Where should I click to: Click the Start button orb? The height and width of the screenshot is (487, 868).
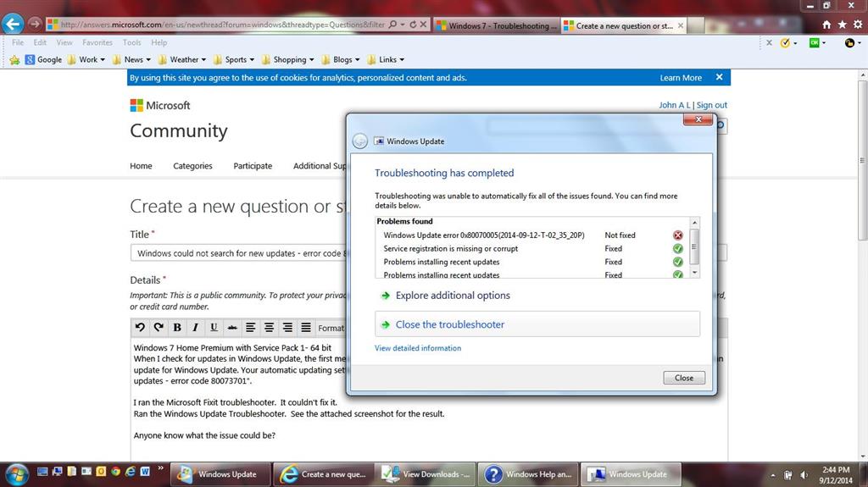pos(17,474)
